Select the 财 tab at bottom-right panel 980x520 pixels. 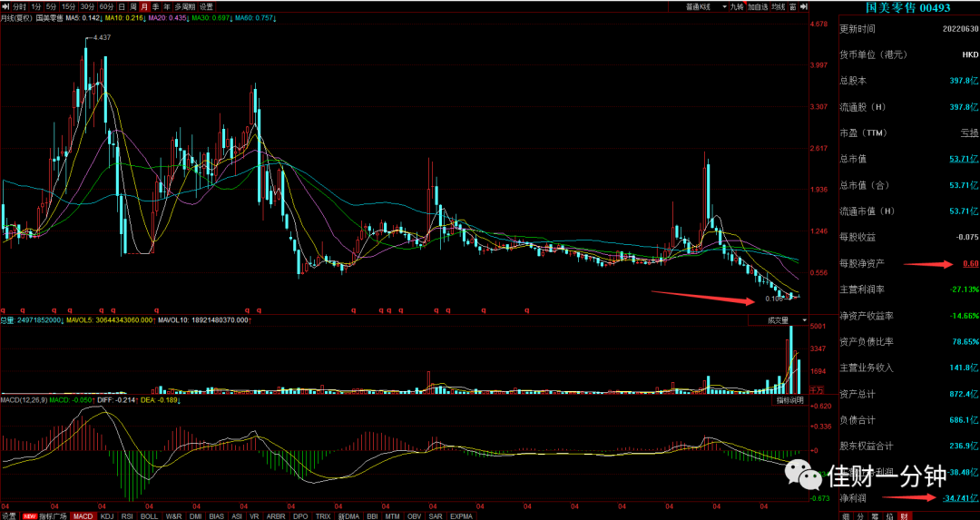coord(903,517)
